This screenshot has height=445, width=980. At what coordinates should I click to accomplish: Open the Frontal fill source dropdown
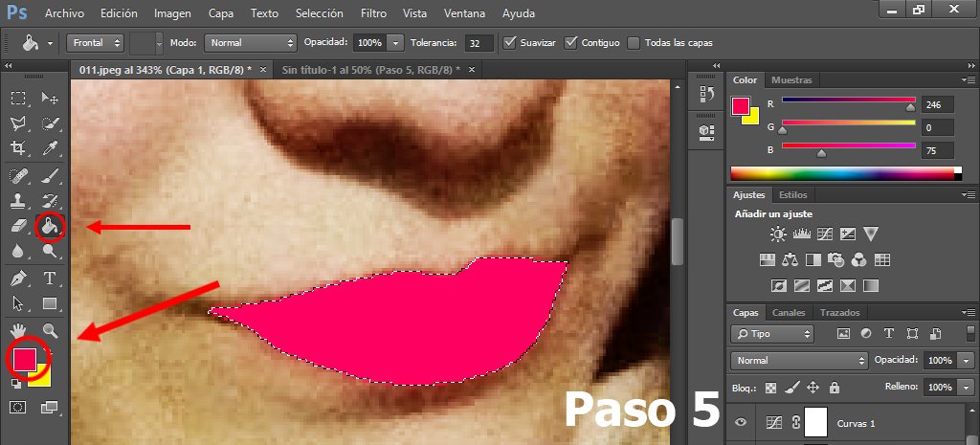95,42
